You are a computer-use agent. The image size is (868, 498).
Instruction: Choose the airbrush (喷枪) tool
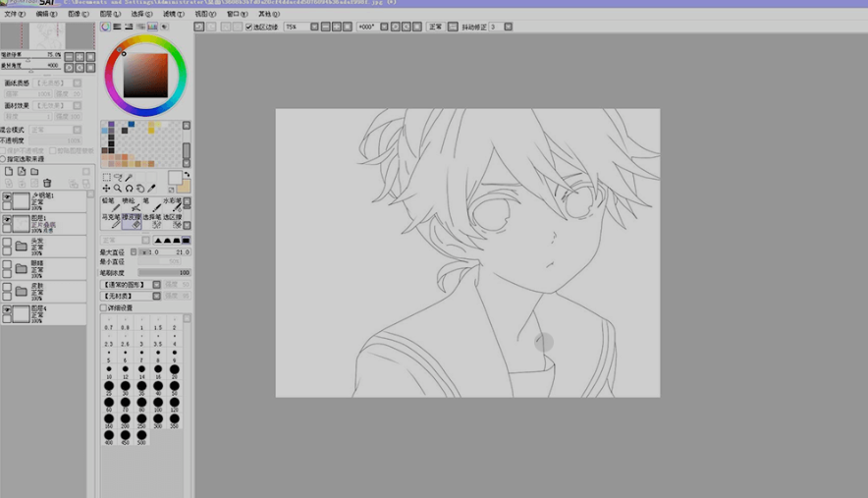(132, 204)
